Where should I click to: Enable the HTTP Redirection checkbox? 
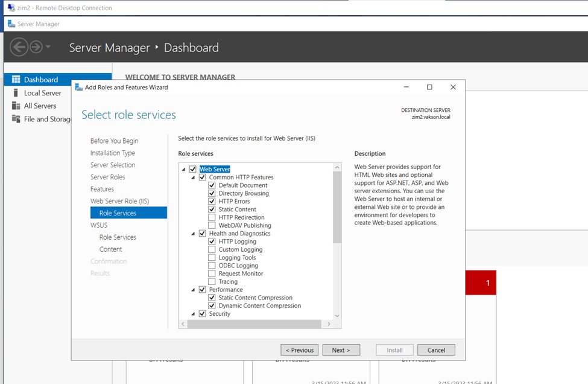212,217
